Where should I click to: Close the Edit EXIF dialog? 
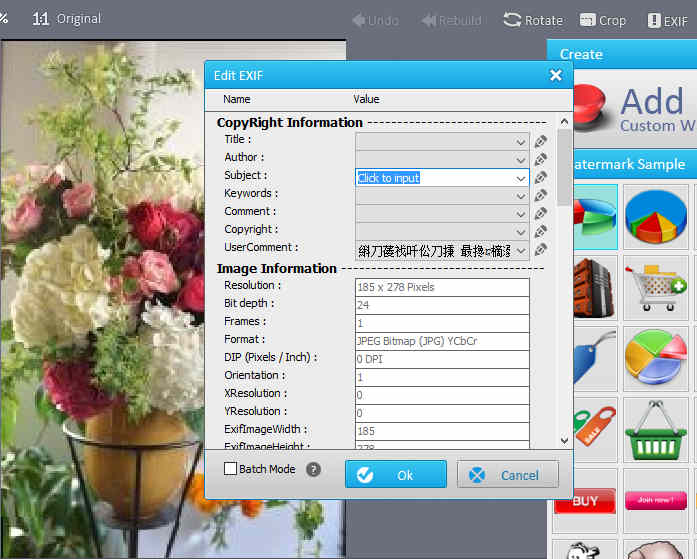[x=556, y=75]
